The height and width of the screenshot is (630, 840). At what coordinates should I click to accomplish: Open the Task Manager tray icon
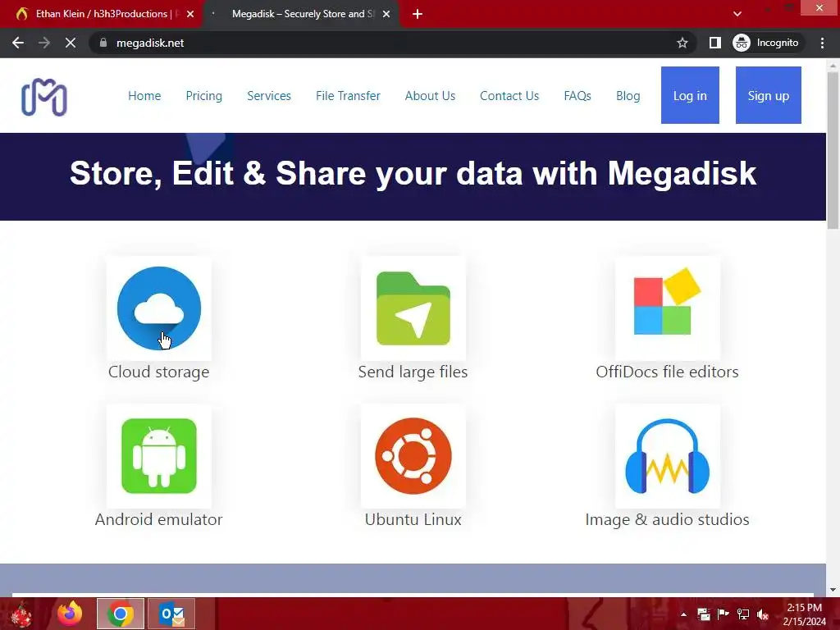pos(703,614)
